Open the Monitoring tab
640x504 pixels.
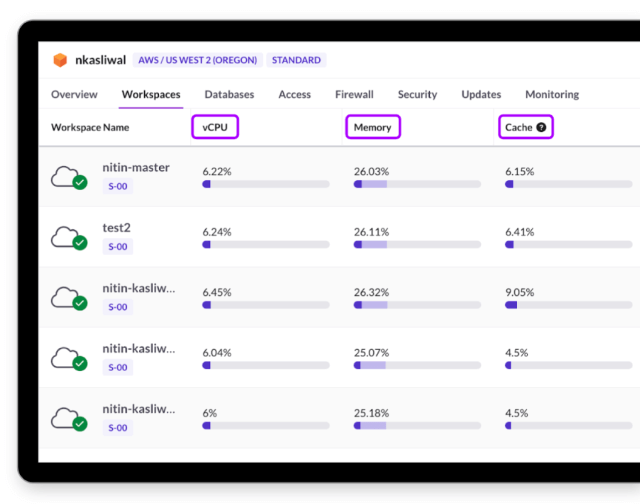[x=552, y=94]
